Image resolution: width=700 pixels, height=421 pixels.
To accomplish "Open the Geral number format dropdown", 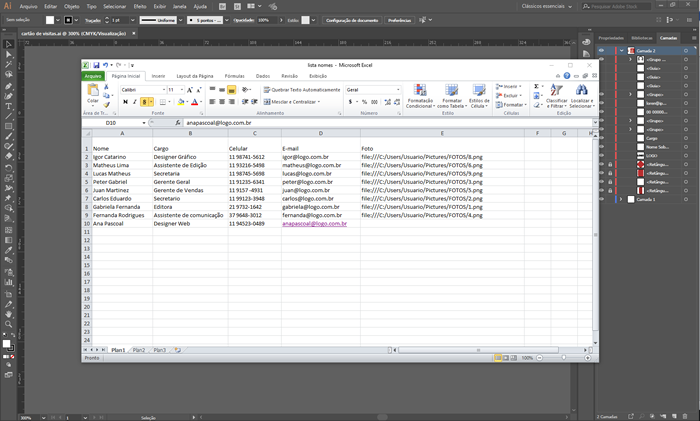I will coord(398,90).
